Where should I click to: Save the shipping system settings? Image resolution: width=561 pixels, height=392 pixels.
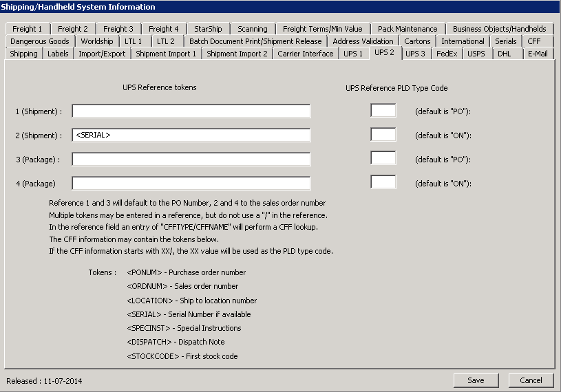[476, 380]
